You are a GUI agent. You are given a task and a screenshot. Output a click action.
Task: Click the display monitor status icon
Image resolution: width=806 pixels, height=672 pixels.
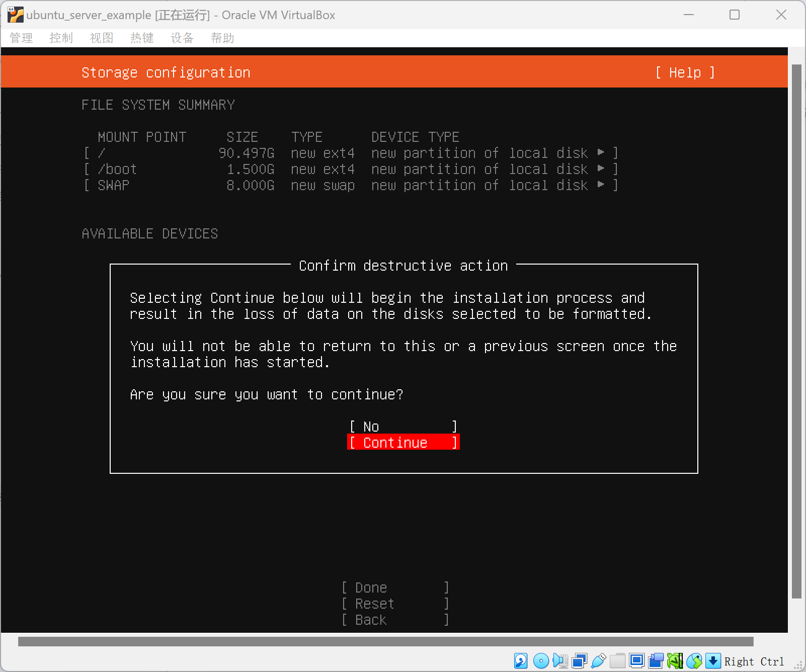click(x=636, y=660)
